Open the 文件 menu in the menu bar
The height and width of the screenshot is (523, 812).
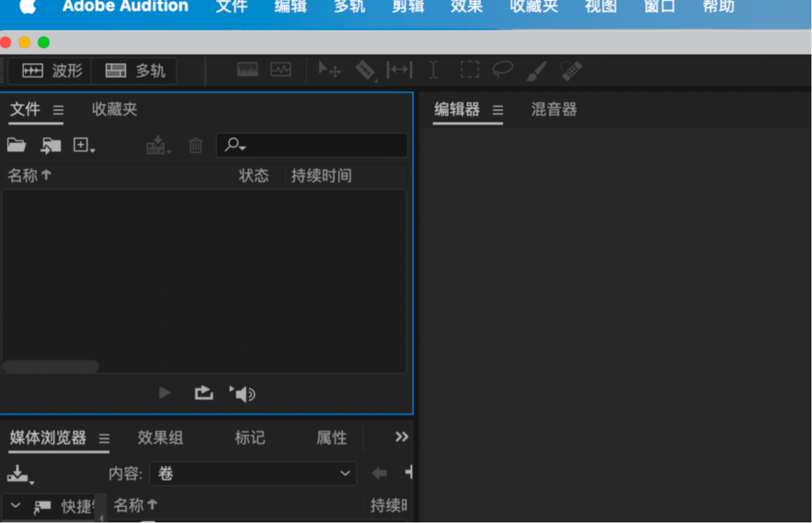point(232,7)
